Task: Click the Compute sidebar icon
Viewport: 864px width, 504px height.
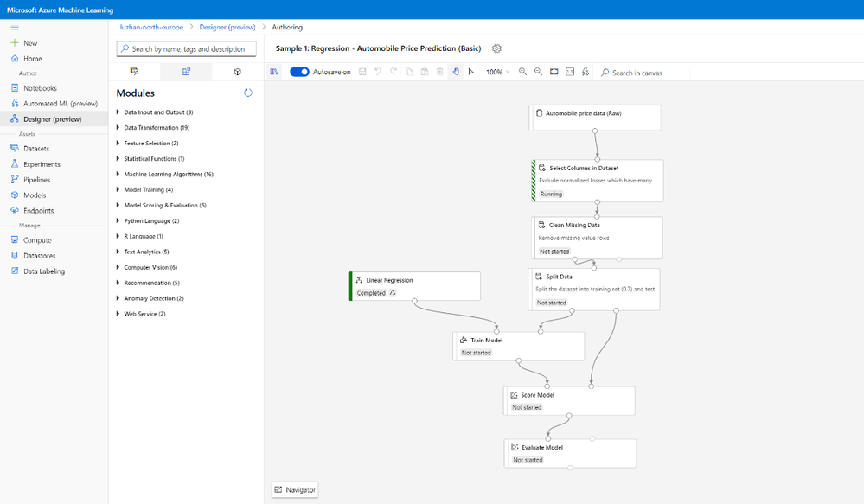Action: pos(15,240)
